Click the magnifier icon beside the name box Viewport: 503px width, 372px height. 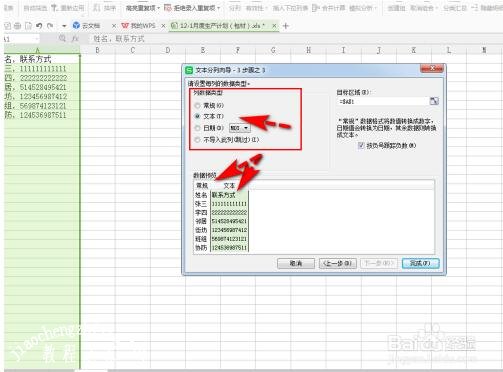click(x=62, y=39)
